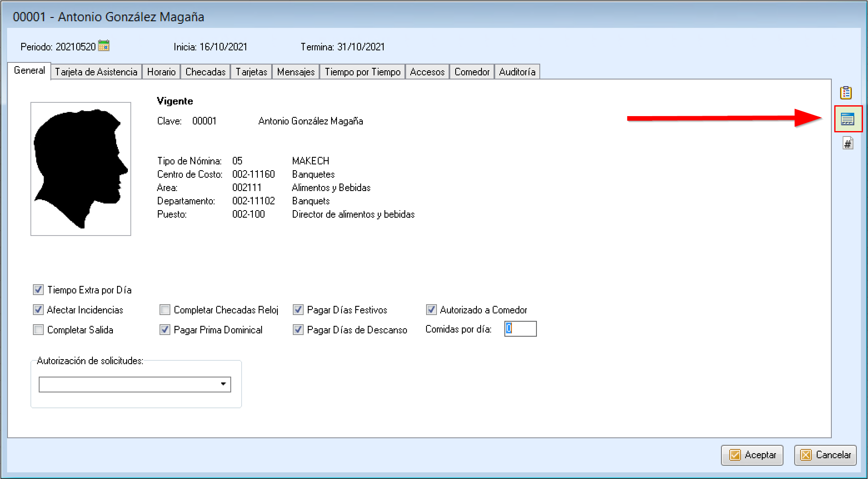Screen dimensions: 868x479
Task: Click the clipboard checklist icon
Action: coord(846,92)
